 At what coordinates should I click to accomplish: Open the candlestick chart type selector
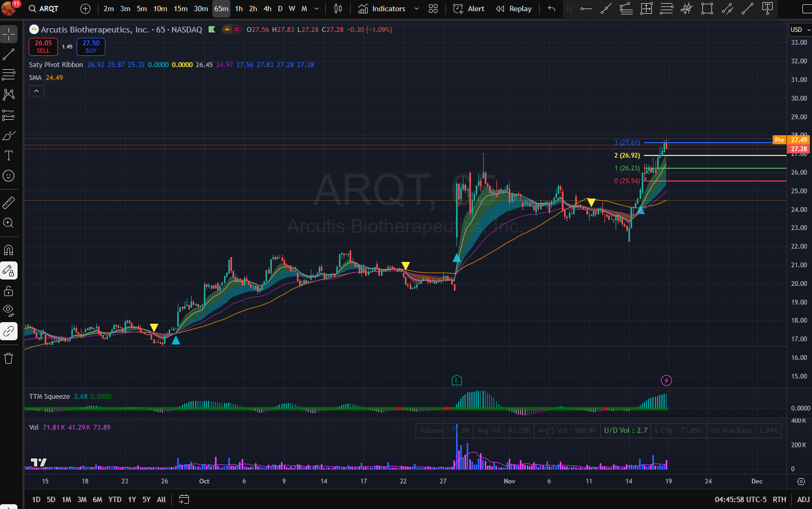338,9
